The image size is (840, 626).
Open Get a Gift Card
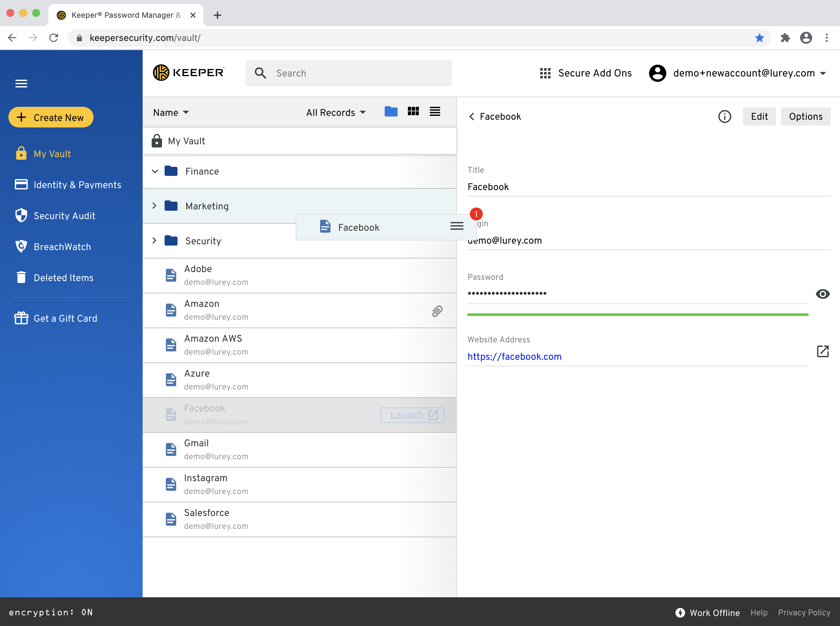coord(56,318)
